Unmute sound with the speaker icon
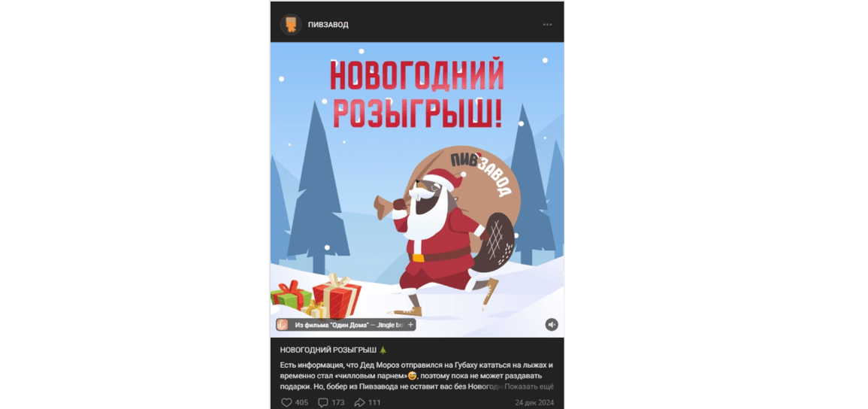Image resolution: width=868 pixels, height=409 pixels. tap(552, 325)
